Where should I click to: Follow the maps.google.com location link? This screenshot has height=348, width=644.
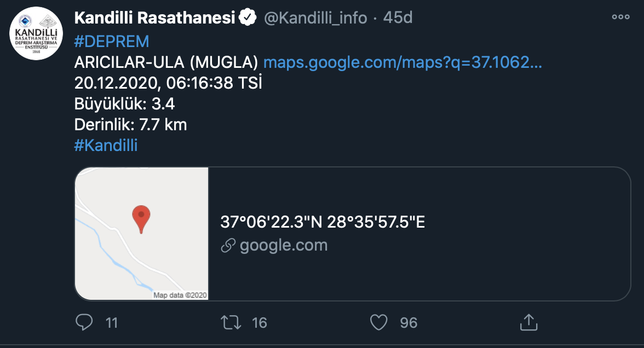403,63
